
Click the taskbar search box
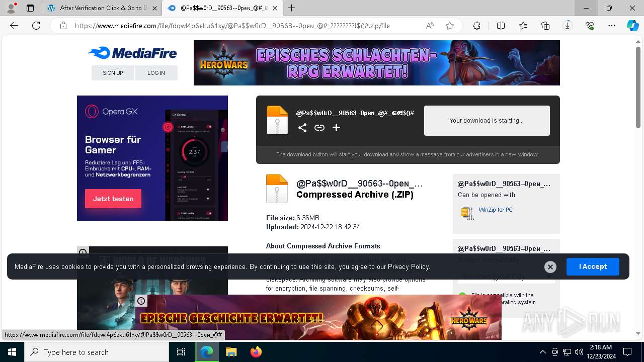point(97,352)
